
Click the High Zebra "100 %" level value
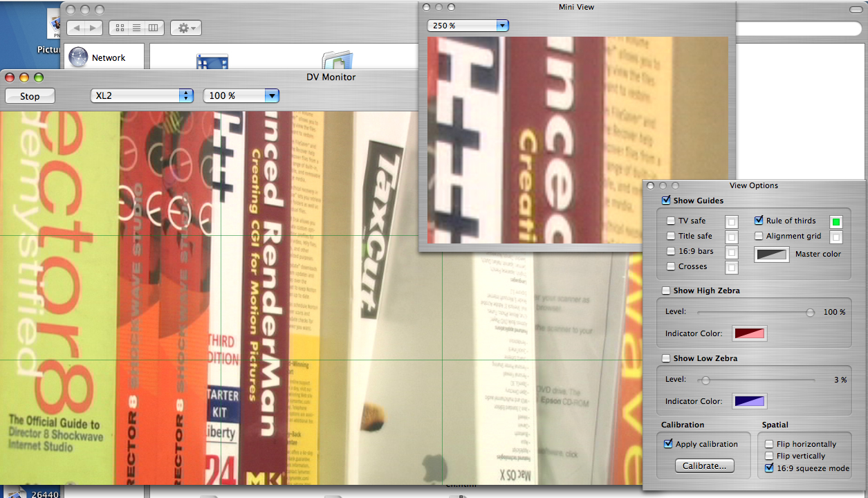click(834, 312)
